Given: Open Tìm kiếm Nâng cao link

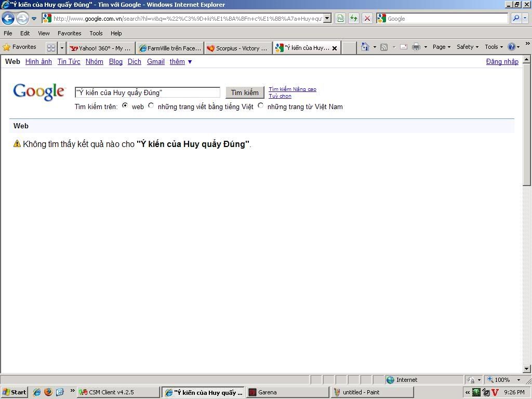Looking at the screenshot, I should pyautogui.click(x=292, y=89).
